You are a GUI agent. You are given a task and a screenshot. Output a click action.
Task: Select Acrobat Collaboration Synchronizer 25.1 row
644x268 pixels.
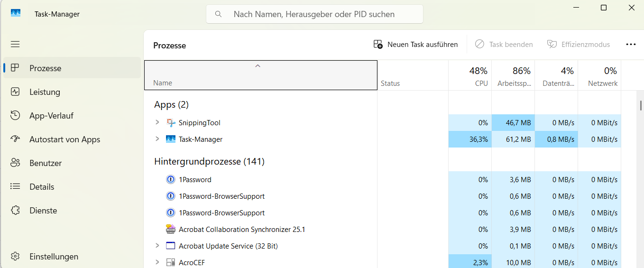(x=382, y=230)
